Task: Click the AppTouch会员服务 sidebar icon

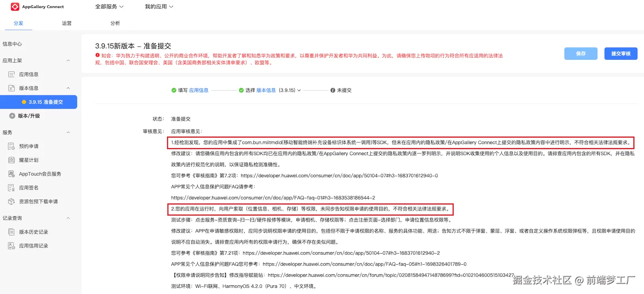Action: (x=11, y=174)
